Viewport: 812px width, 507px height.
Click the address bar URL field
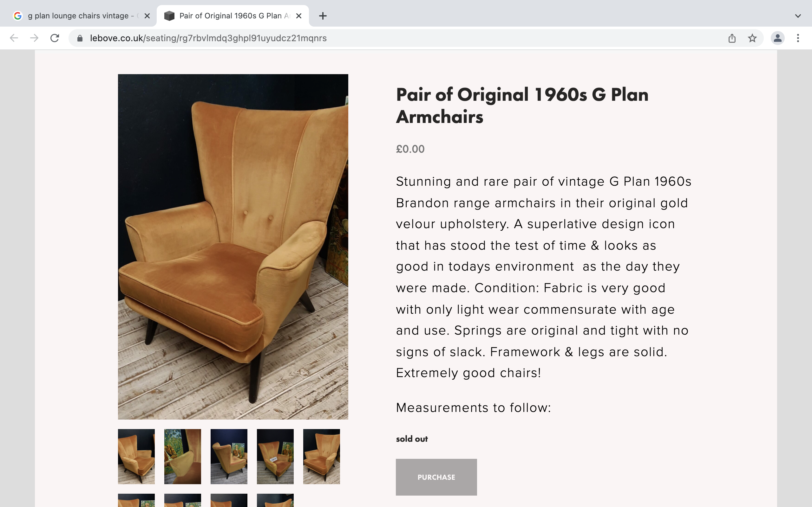pyautogui.click(x=369, y=38)
